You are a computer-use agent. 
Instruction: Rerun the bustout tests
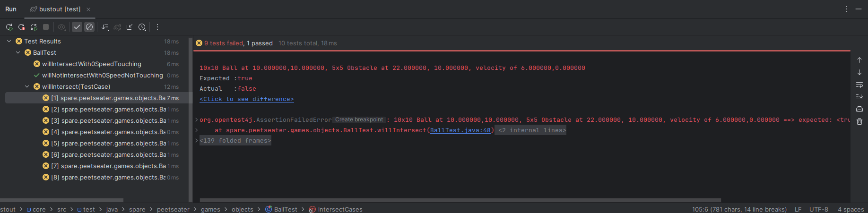coord(9,27)
